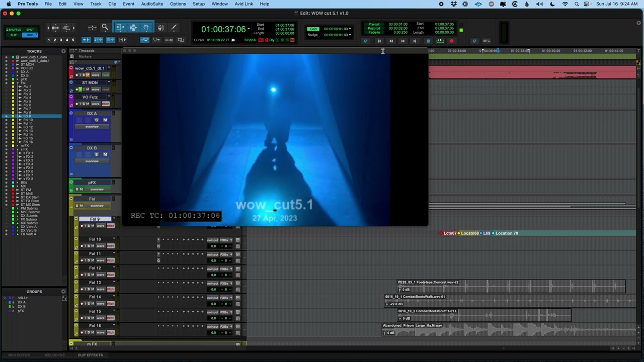This screenshot has width=644, height=362.
Task: Click the Lctn67 timeline marker
Action: [x=450, y=233]
